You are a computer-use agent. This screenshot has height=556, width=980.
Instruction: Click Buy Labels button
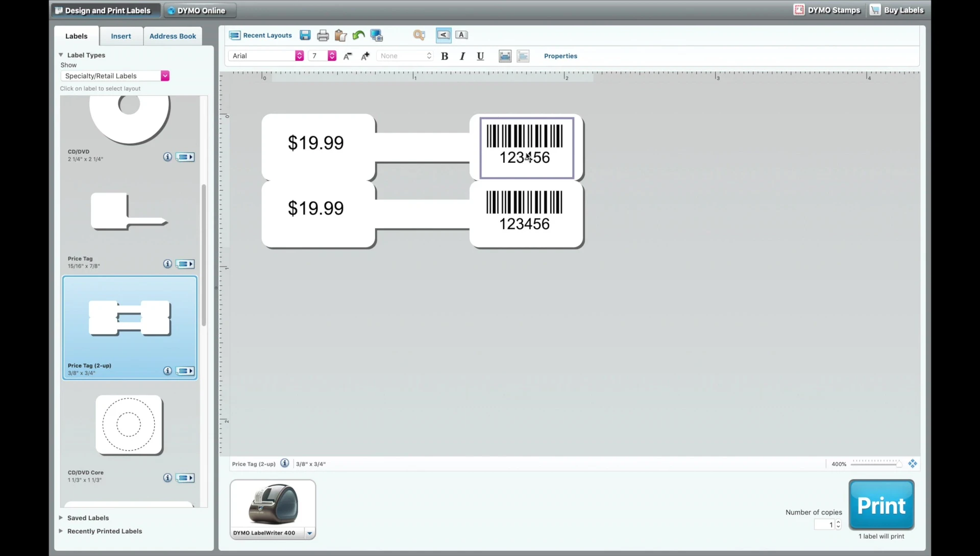pos(897,10)
